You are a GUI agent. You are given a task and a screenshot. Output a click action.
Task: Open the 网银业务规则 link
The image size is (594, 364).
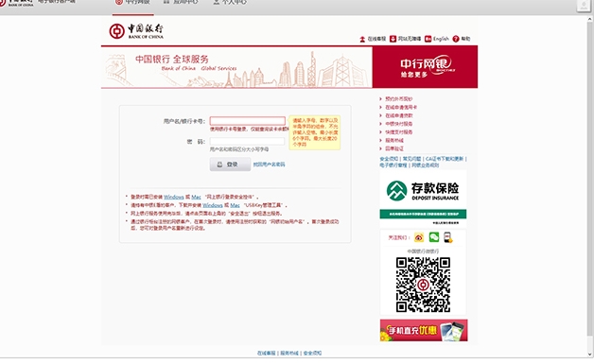[426, 165]
